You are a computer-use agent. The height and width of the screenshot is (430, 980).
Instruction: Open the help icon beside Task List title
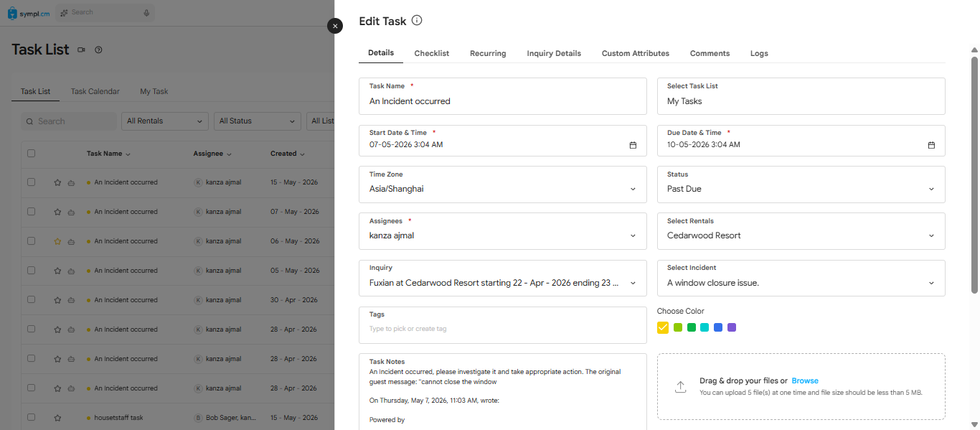(x=98, y=50)
